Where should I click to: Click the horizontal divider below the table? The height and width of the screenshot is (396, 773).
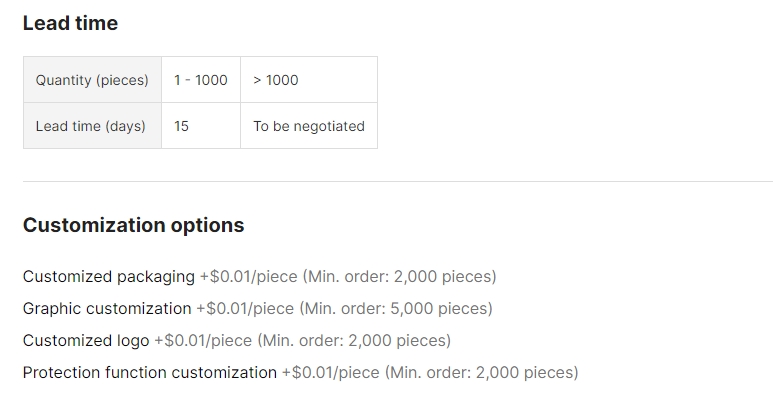398,181
